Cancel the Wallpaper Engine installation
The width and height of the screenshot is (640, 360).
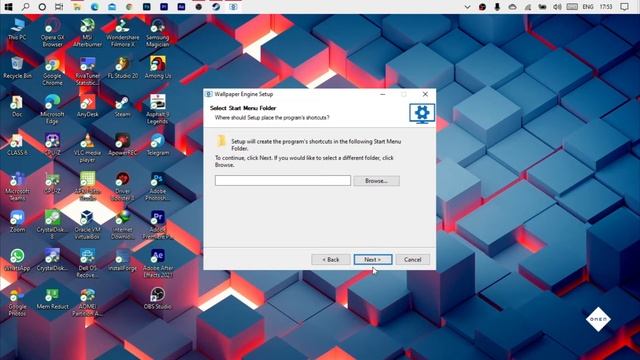412,260
